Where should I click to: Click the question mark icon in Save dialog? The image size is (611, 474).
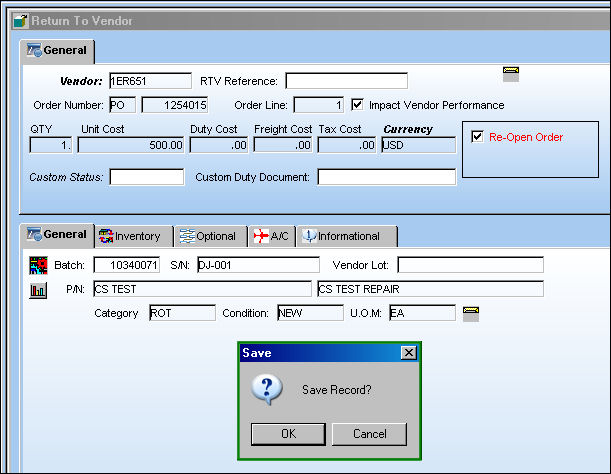pyautogui.click(x=267, y=390)
